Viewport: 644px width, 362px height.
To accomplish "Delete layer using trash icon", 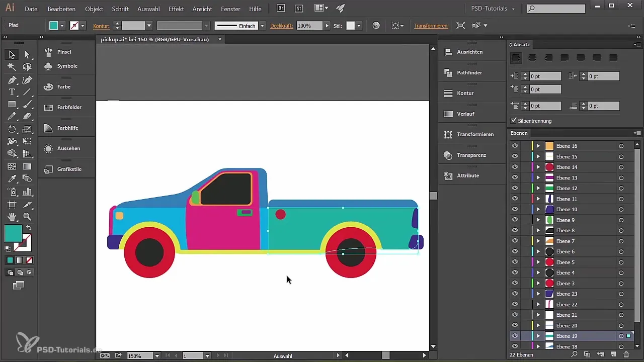I will (626, 355).
